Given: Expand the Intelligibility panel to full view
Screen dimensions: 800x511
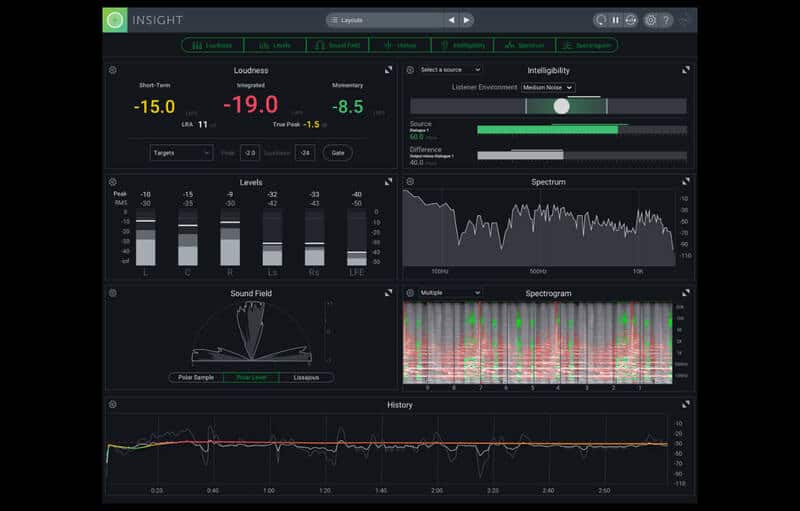Looking at the screenshot, I should pyautogui.click(x=686, y=70).
